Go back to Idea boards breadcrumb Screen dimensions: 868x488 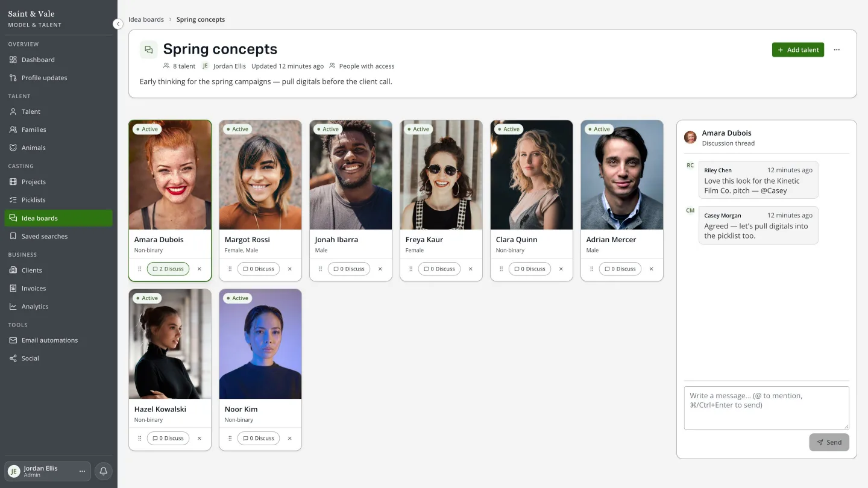tap(146, 19)
